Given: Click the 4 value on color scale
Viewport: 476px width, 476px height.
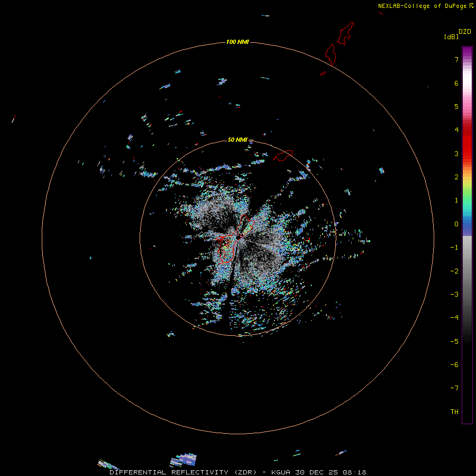Looking at the screenshot, I should tap(456, 130).
